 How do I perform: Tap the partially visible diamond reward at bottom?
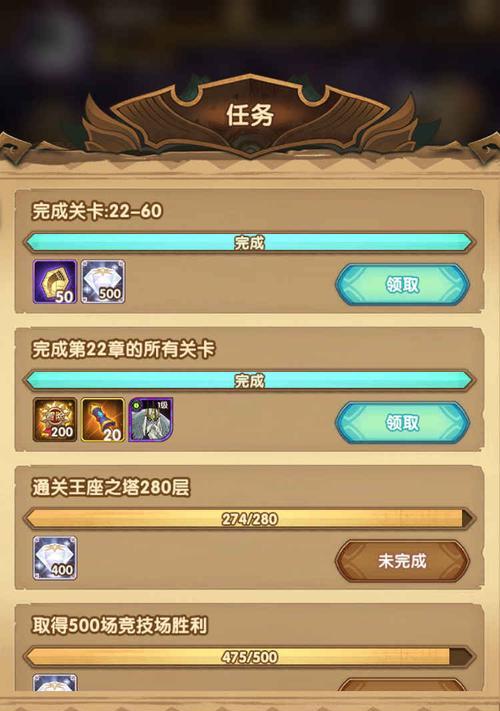[55, 683]
